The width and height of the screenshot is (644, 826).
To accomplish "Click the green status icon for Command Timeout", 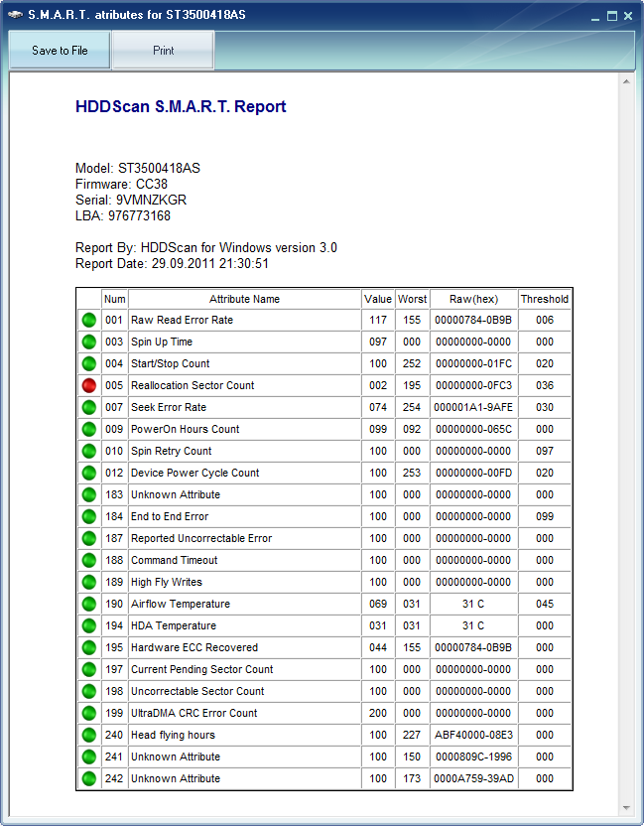I will (89, 561).
